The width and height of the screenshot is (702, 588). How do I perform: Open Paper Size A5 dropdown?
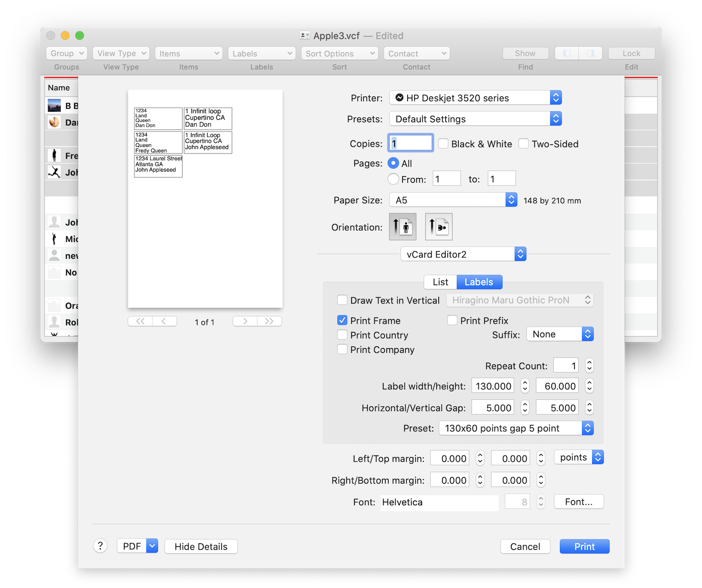[453, 200]
